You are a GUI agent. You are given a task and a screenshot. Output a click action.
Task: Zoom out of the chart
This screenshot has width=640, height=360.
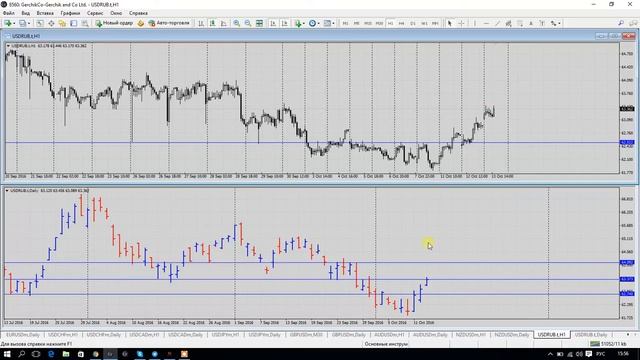coord(248,23)
